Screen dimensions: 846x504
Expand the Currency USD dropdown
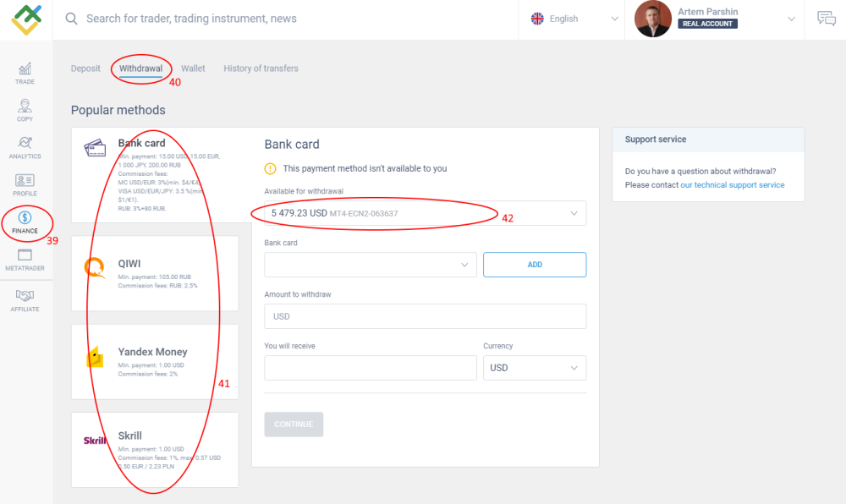point(534,368)
